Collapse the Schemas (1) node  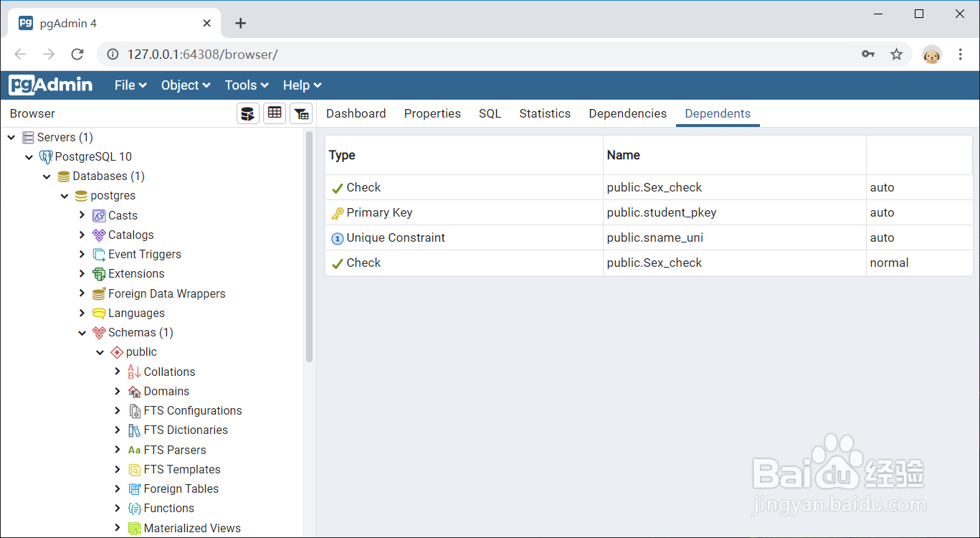pos(82,333)
